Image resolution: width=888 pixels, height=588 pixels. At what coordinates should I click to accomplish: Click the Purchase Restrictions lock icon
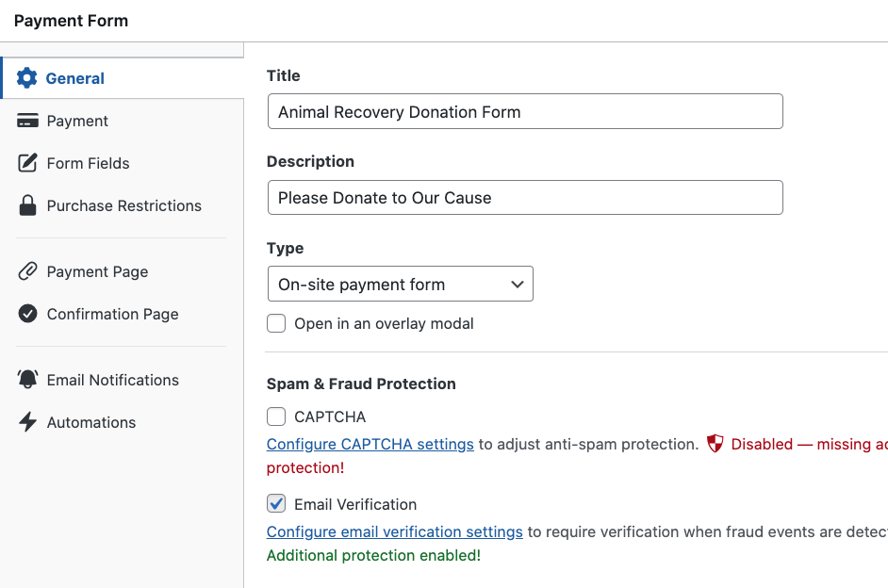[28, 205]
